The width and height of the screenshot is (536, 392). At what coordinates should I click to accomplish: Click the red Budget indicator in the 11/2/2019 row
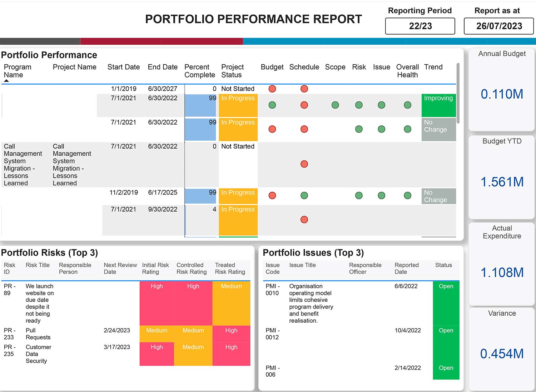click(272, 196)
